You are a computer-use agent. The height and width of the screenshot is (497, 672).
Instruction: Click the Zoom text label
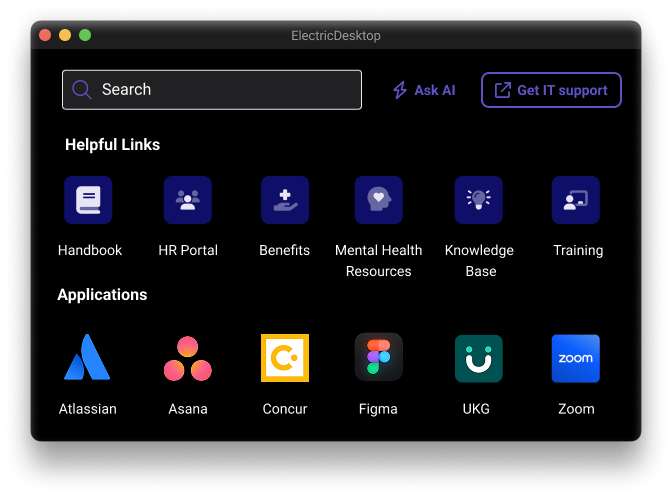point(576,408)
